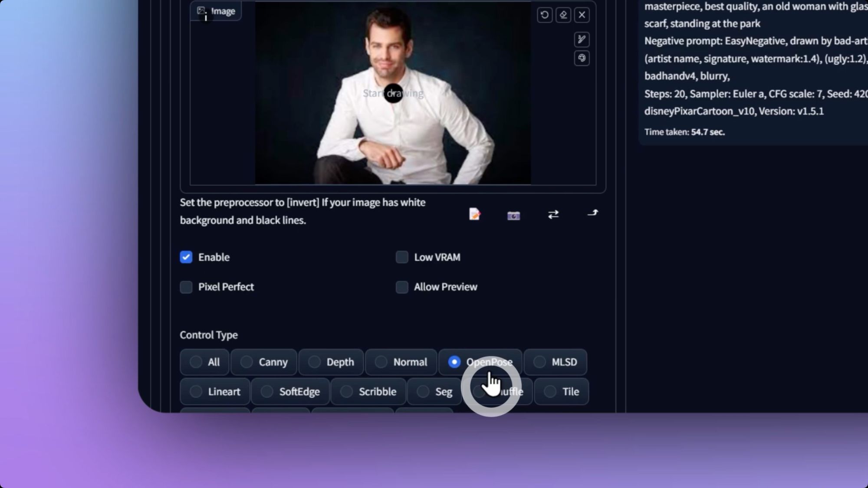Viewport: 868px width, 488px height.
Task: Remove the image with the X icon
Action: click(x=582, y=15)
